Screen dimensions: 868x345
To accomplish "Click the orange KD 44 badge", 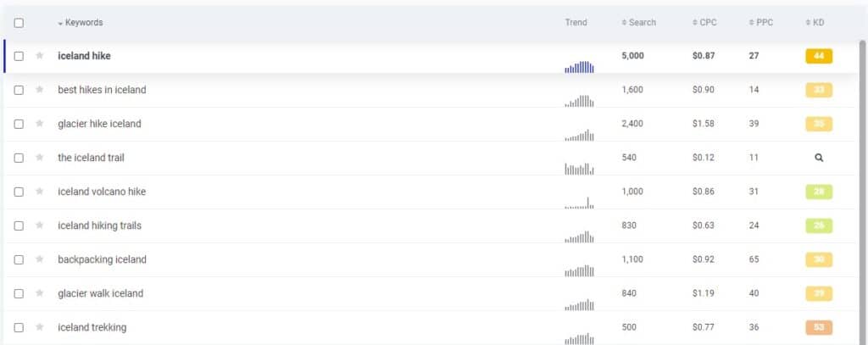I will pyautogui.click(x=819, y=56).
